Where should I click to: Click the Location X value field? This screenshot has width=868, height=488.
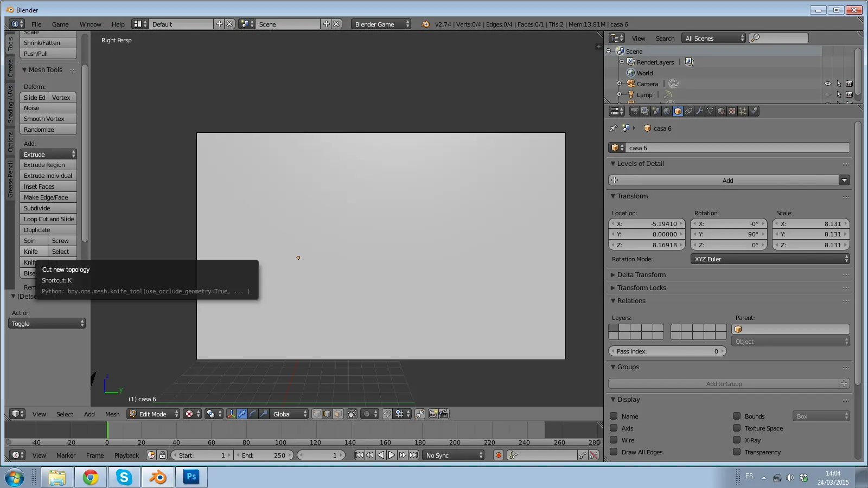(647, 224)
